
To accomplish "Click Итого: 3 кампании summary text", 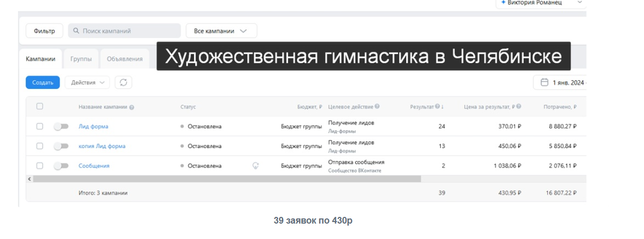I will pyautogui.click(x=103, y=193).
